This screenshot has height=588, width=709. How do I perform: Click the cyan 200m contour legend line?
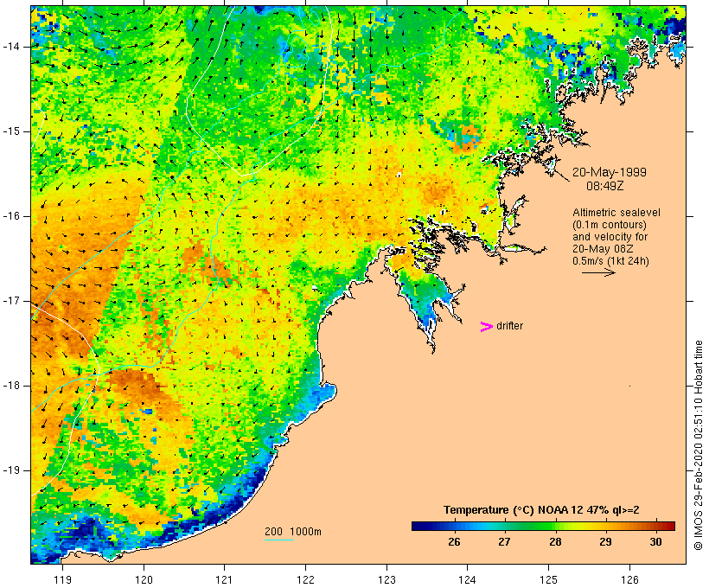[x=279, y=540]
